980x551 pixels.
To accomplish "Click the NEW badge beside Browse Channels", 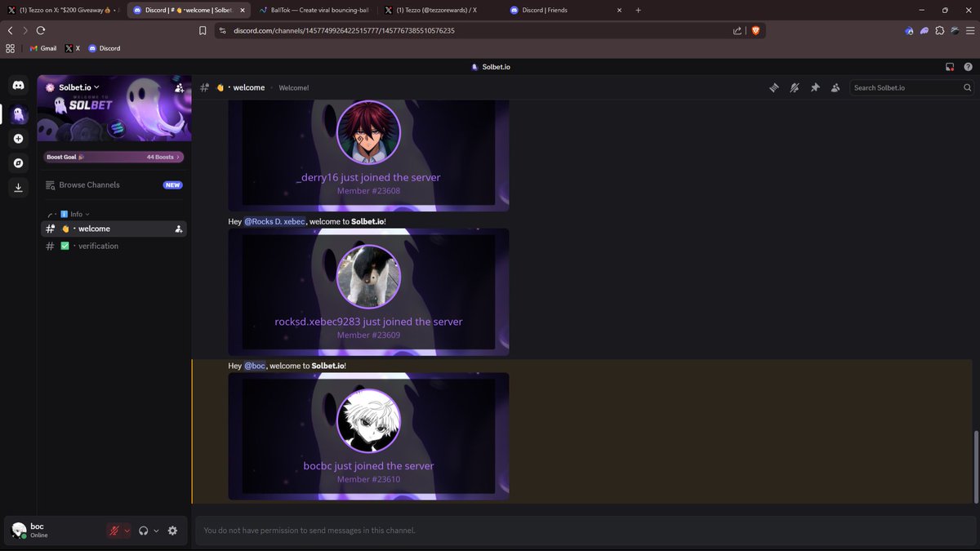I will [172, 185].
